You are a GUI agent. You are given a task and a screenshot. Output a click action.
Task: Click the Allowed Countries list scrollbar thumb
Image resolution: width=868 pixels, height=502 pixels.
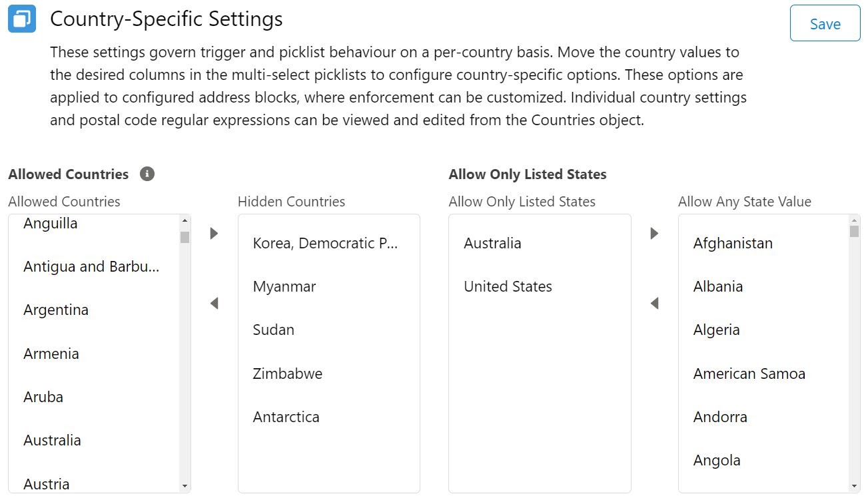tap(185, 237)
